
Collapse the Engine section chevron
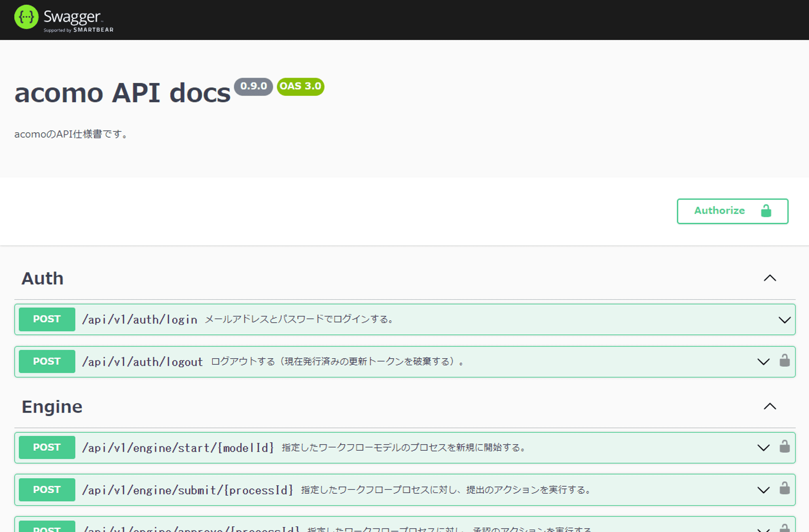770,406
